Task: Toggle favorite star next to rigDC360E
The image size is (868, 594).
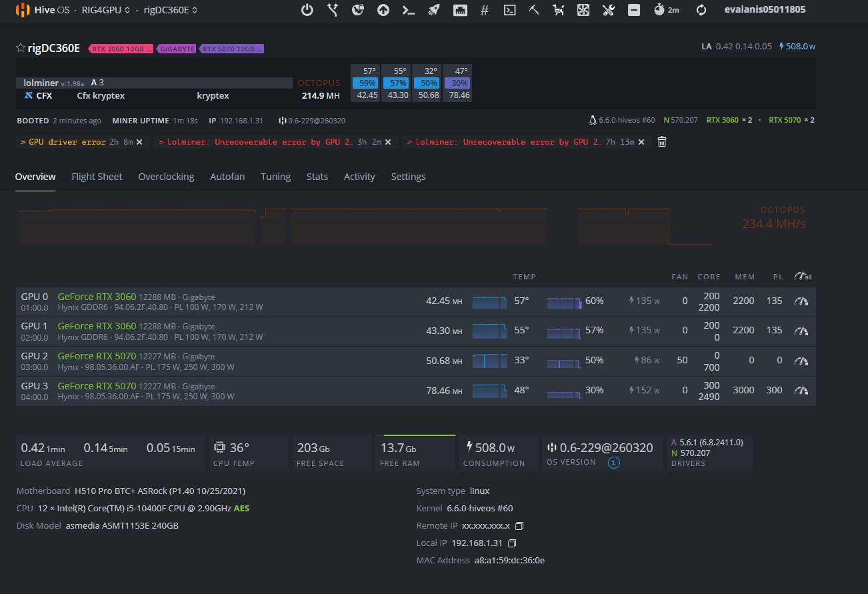Action: [20, 48]
